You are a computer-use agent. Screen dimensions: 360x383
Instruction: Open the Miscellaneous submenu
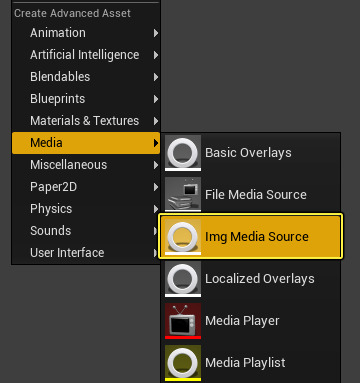click(86, 165)
